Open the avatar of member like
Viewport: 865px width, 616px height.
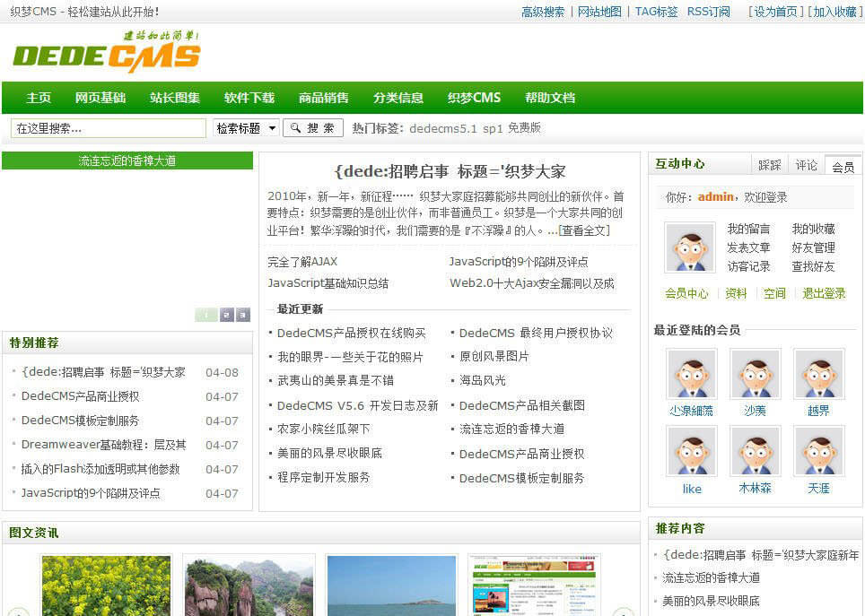[692, 450]
